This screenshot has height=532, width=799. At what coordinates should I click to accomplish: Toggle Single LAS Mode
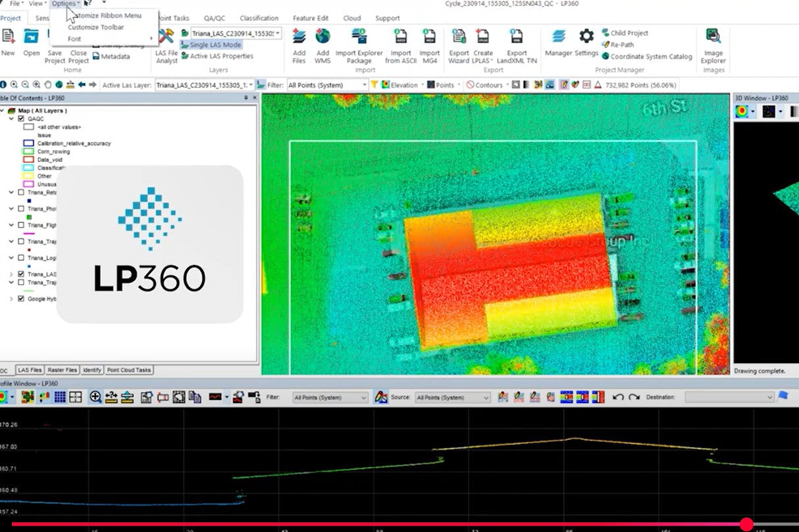(x=211, y=45)
